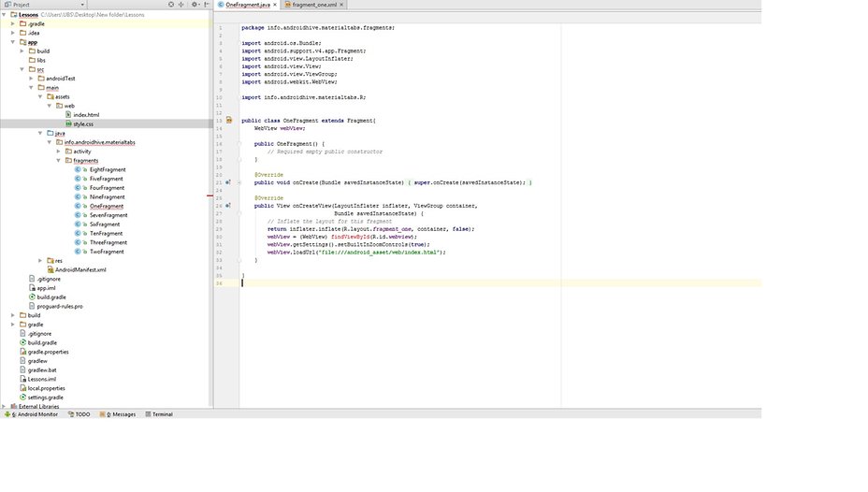Viewport: 868px width, 492px height.
Task: Switch to the OneFragment.java tab
Action: coord(248,5)
